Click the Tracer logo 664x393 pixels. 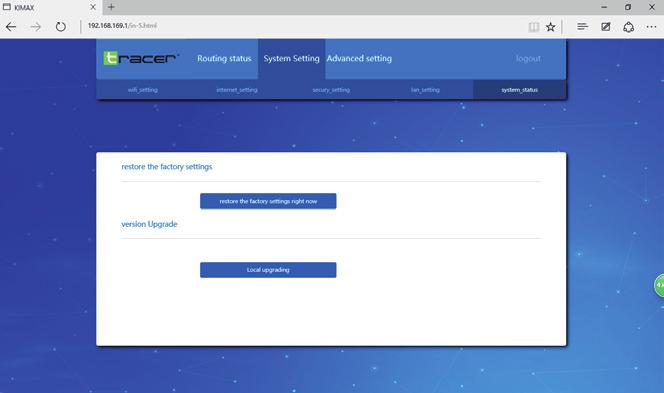(x=141, y=58)
